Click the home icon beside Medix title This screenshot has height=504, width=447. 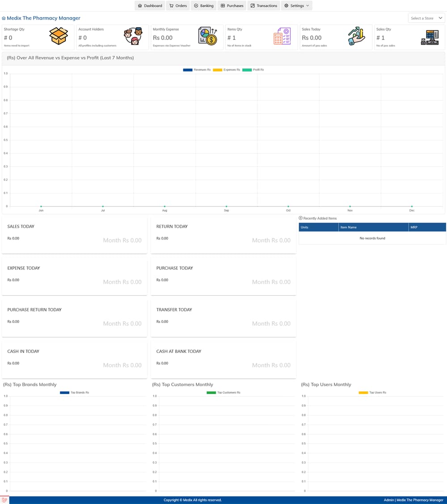[4, 18]
